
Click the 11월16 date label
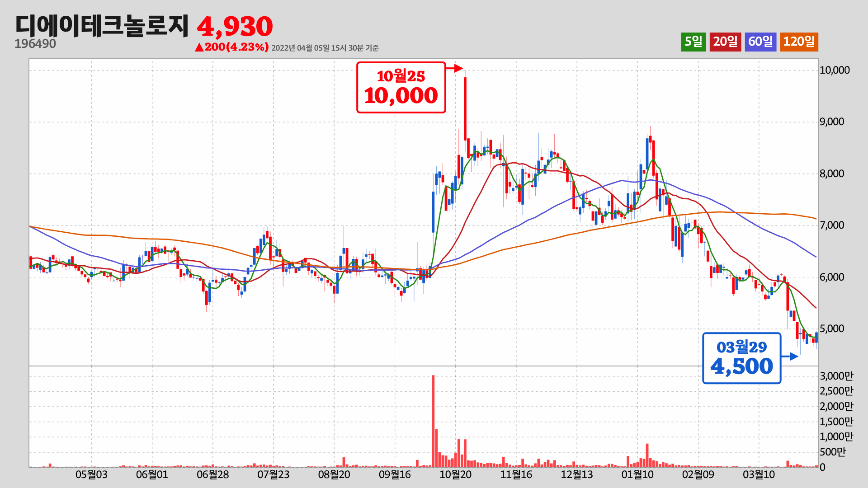516,475
